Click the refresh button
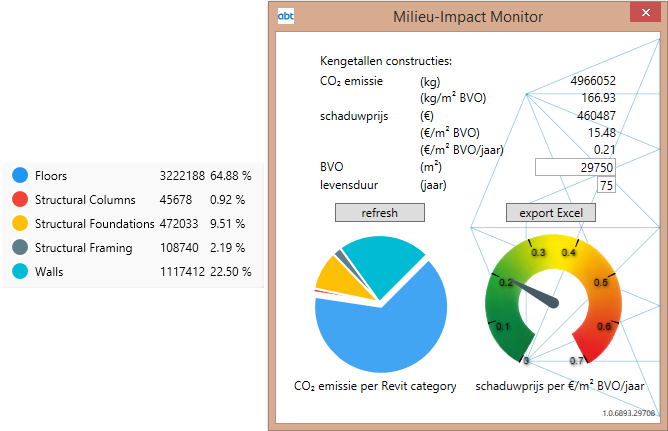The height and width of the screenshot is (431, 668). (380, 213)
